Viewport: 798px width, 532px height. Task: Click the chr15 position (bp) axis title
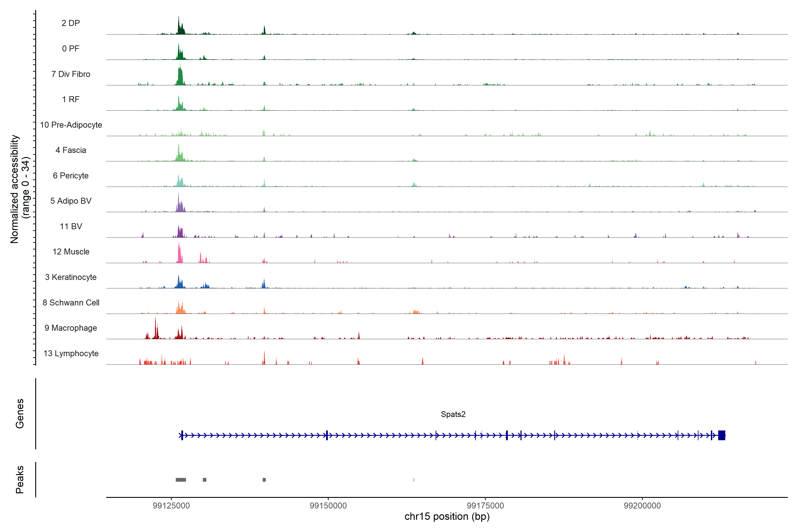tap(447, 517)
